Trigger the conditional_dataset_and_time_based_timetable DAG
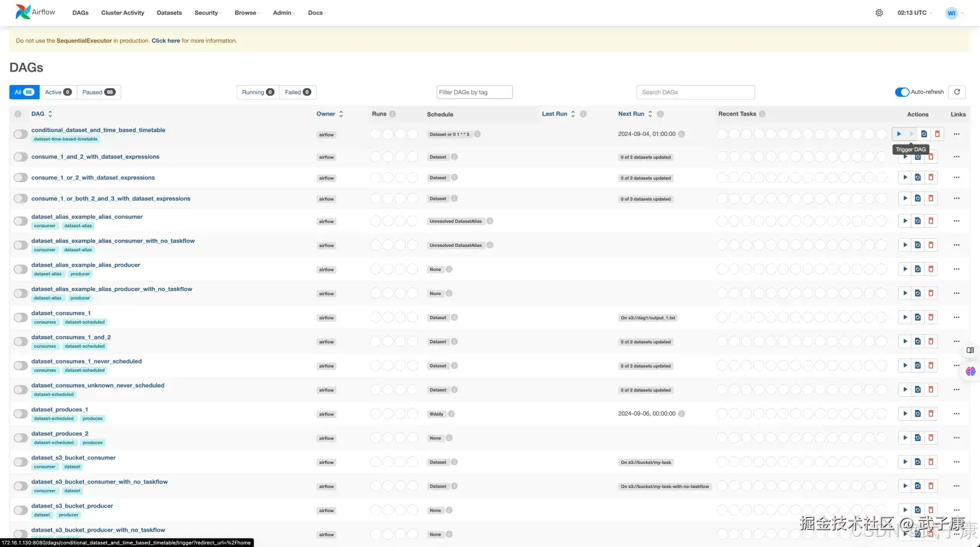Screen dimensions: 980x547 (x=899, y=134)
